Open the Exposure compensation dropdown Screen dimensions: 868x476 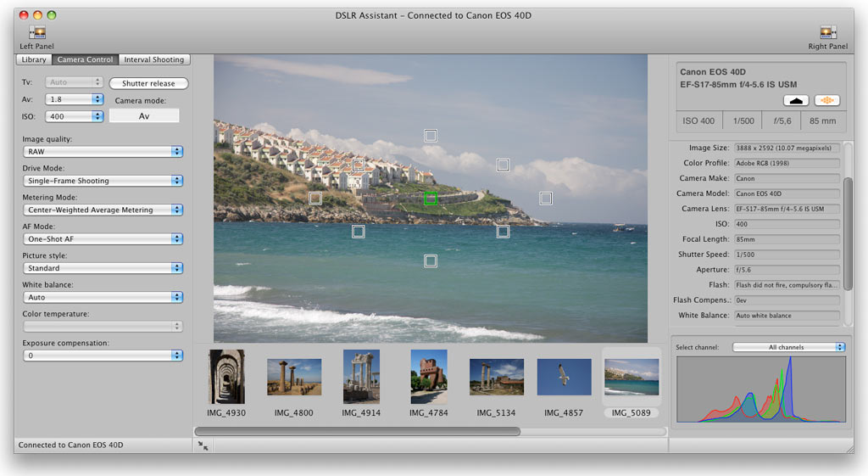point(103,356)
